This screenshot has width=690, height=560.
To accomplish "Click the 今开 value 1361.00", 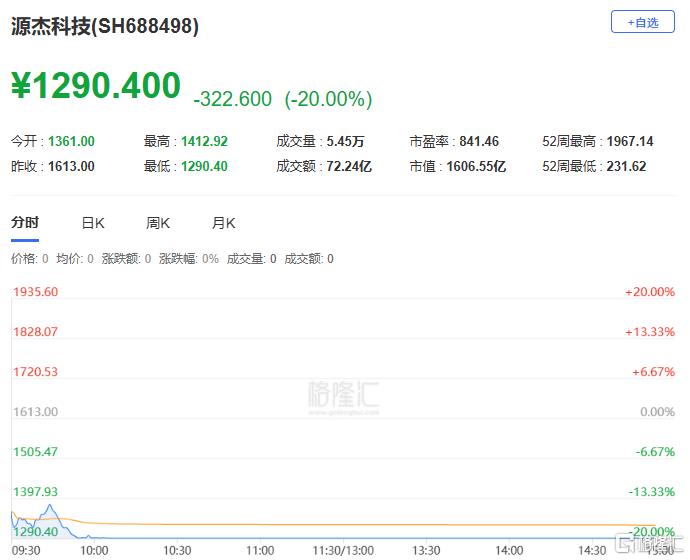I will [x=71, y=141].
